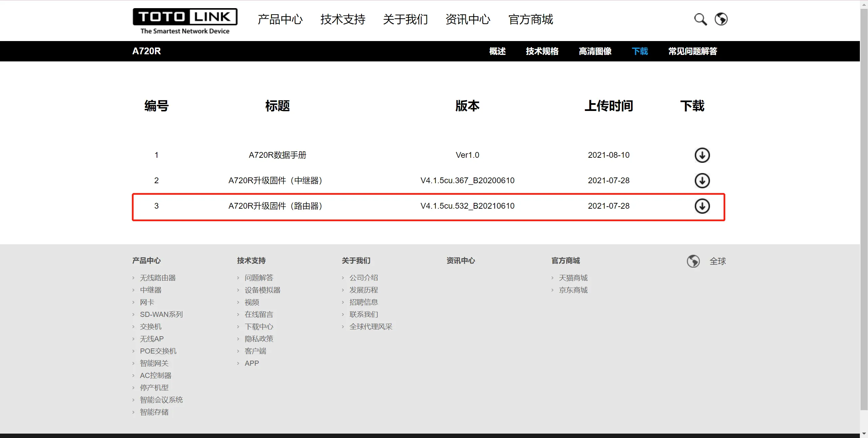Viewport: 868px width, 438px height.
Task: Open the 联系我们 footer link
Action: (363, 315)
